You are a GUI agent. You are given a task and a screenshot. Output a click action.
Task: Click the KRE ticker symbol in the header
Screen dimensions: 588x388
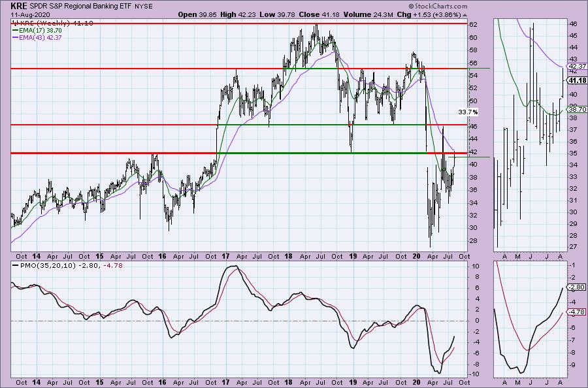pyautogui.click(x=19, y=6)
